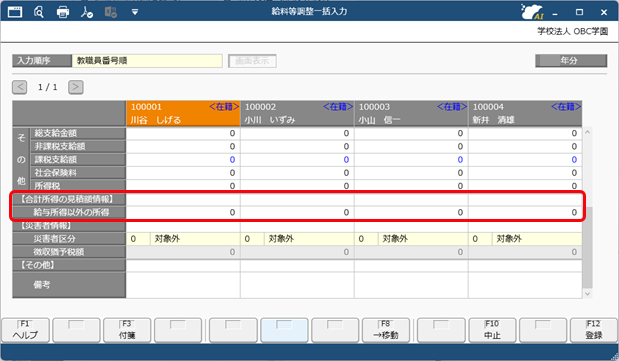Click the PDF output icon

coord(86,12)
